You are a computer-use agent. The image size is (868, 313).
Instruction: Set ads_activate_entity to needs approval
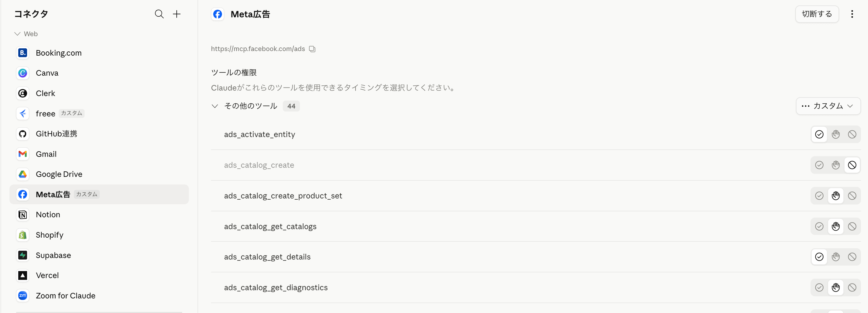tap(836, 134)
